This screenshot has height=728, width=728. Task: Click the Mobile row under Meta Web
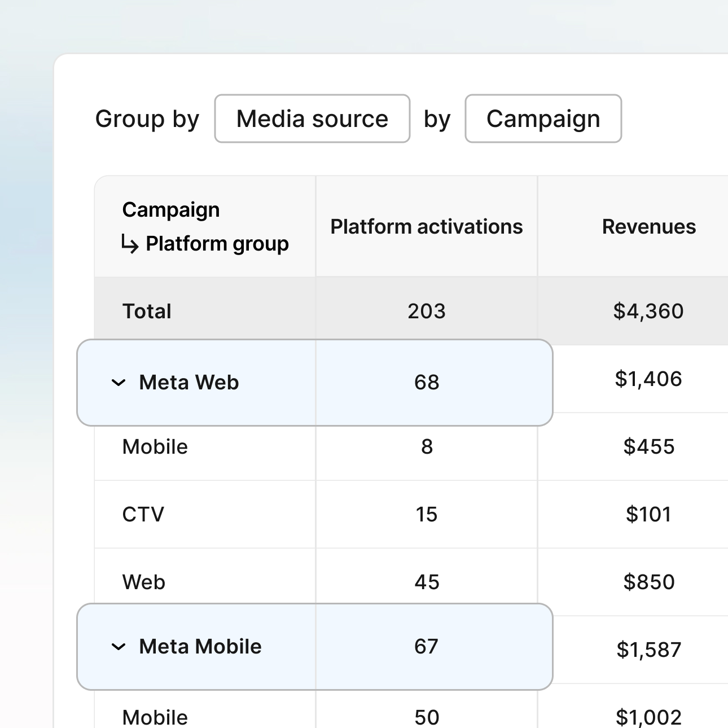[155, 446]
